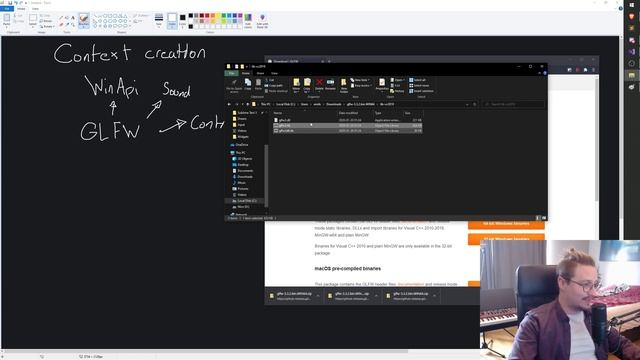The width and height of the screenshot is (640, 360).
Task: Click the Paint Rotate dropdown
Action: [48, 27]
